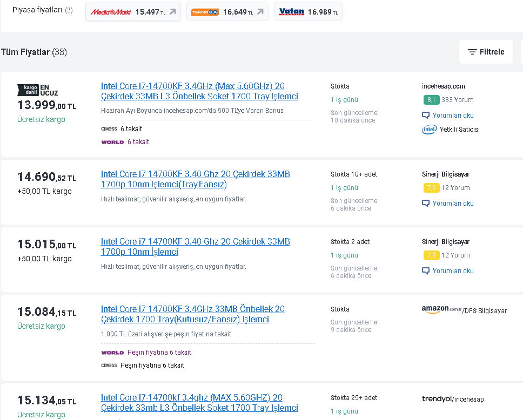
Task: Click the MediaMarkt logo
Action: pyautogui.click(x=111, y=12)
